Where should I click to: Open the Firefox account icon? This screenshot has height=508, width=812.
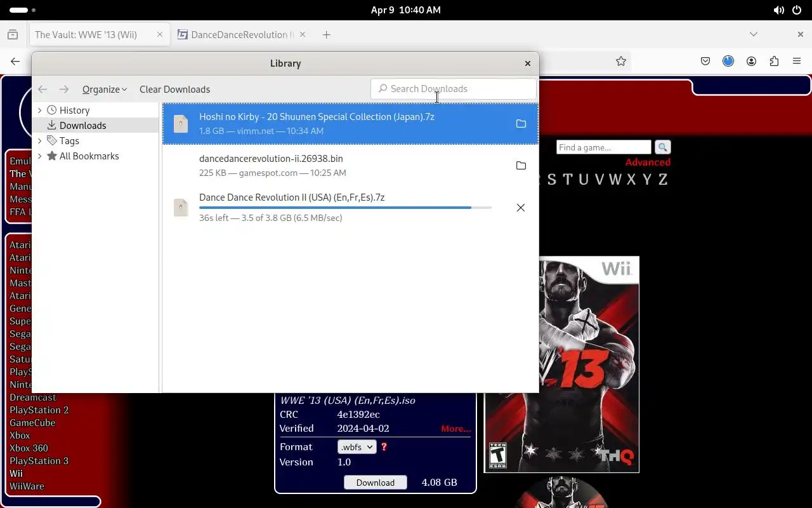751,62
